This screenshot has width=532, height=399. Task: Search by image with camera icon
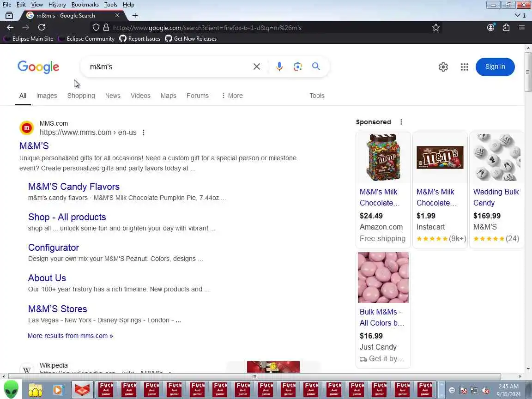[297, 66]
